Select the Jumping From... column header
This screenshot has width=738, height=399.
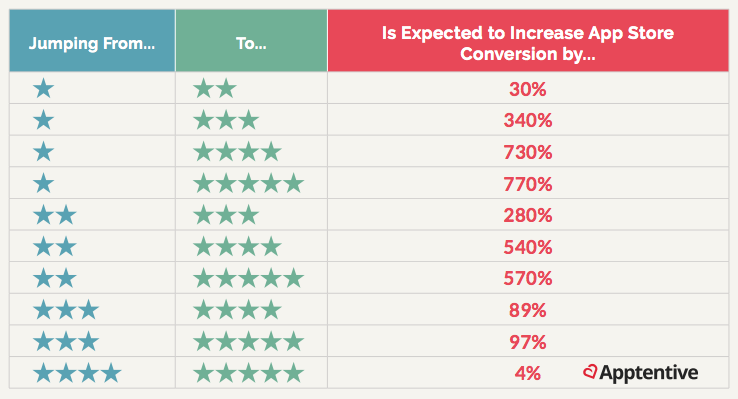(92, 41)
